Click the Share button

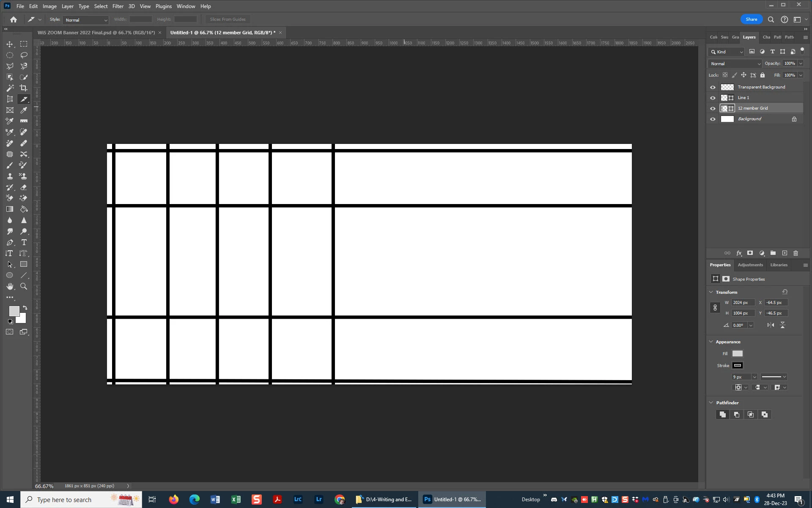coord(751,19)
